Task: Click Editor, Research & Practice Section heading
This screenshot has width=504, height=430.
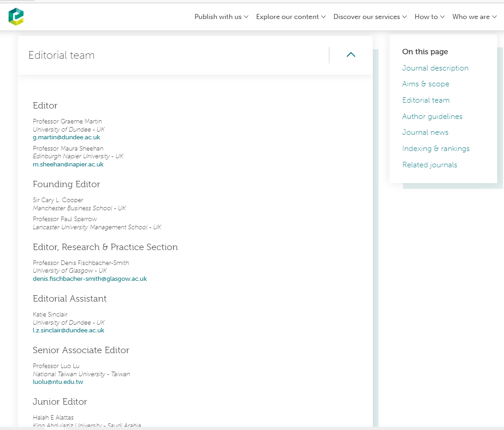Action: click(x=105, y=247)
